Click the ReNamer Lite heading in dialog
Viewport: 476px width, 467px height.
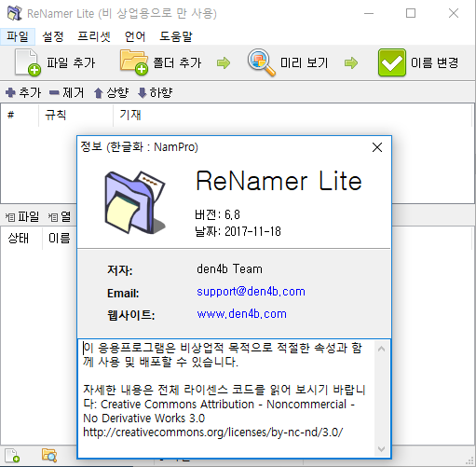pos(279,181)
